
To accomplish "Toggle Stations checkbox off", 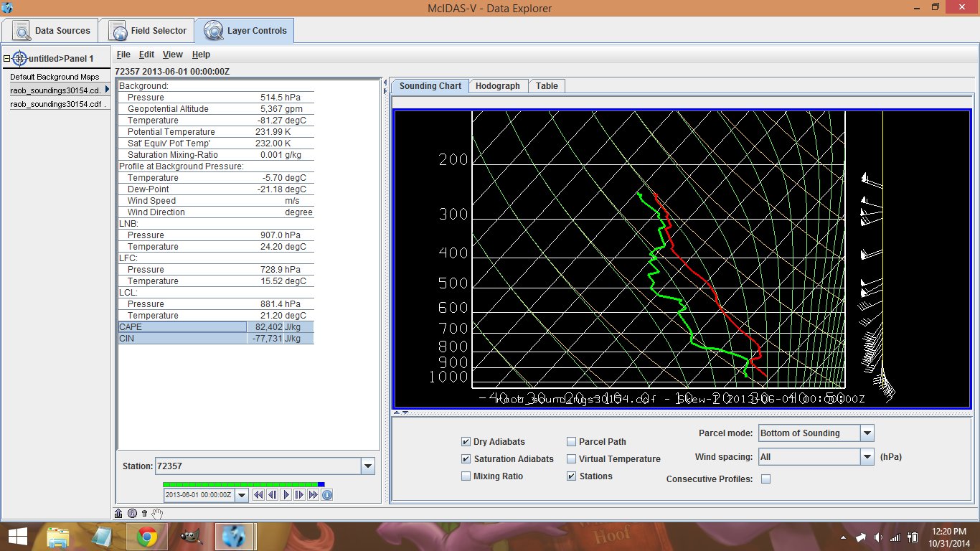I will (x=572, y=476).
